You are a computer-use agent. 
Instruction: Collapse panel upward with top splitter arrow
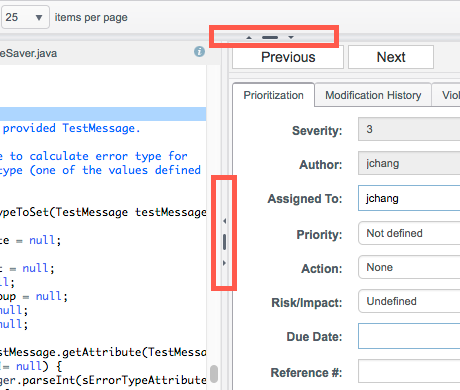pyautogui.click(x=249, y=37)
